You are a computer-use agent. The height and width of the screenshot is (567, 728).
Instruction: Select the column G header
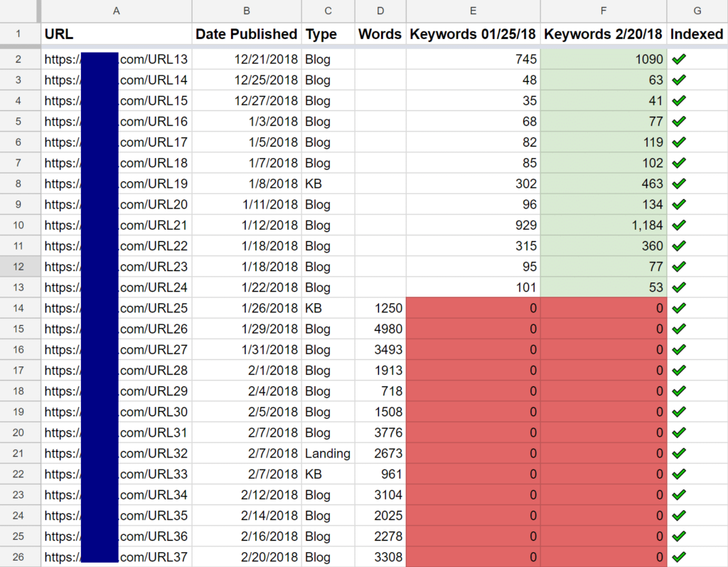click(x=697, y=11)
